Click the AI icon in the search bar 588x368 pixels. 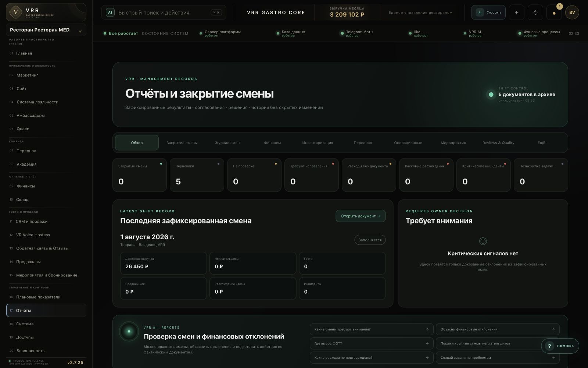click(110, 13)
